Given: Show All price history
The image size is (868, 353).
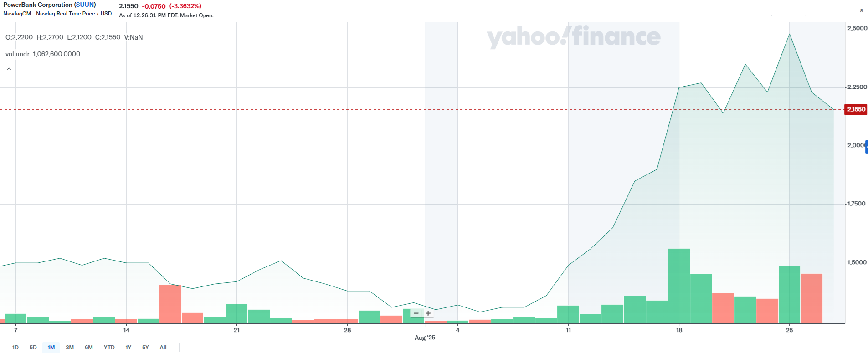Looking at the screenshot, I should coord(163,348).
